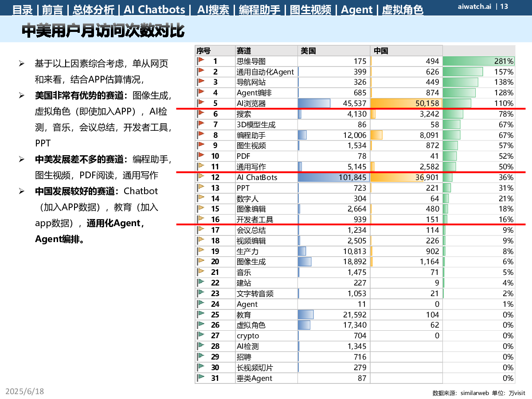Click the green flag in the crypto row
Screen dimensions: 532x399
tap(200, 335)
